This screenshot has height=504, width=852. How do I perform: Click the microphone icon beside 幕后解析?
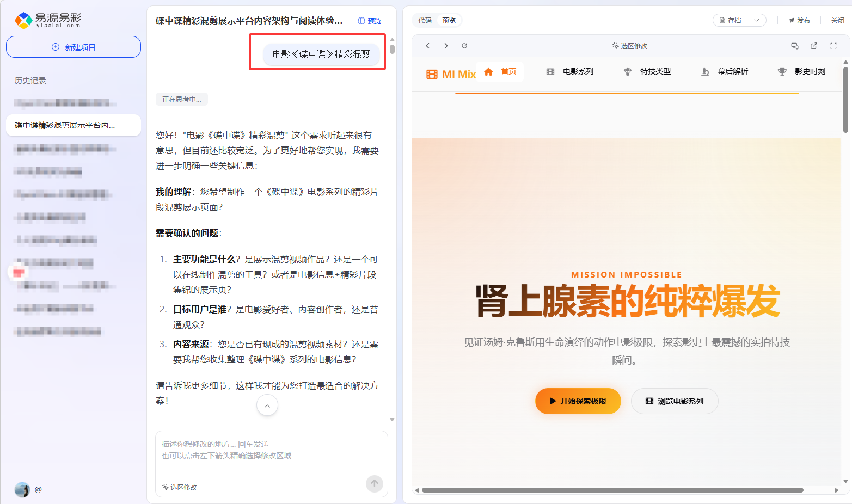[706, 71]
